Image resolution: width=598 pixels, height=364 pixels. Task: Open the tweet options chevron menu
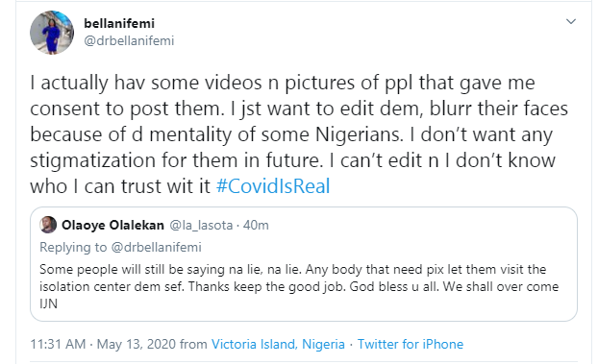tap(570, 22)
